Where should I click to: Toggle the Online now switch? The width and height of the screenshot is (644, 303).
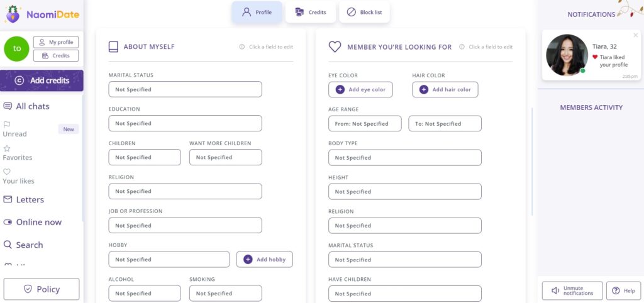click(8, 222)
